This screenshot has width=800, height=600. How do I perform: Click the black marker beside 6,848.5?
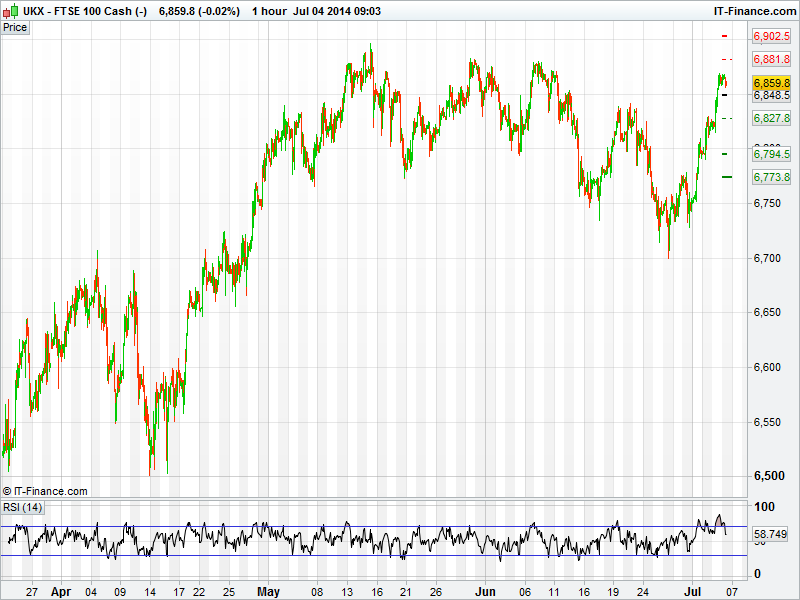click(725, 95)
